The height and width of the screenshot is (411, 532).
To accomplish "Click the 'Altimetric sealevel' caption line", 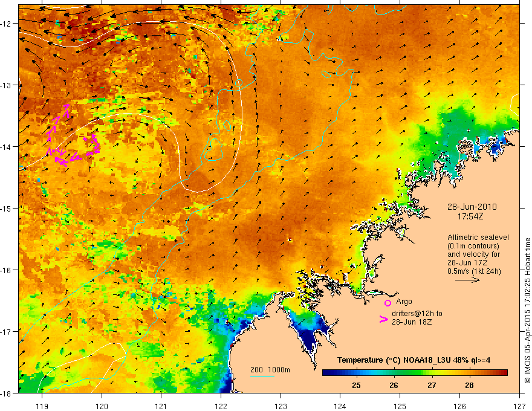I will pyautogui.click(x=478, y=238).
